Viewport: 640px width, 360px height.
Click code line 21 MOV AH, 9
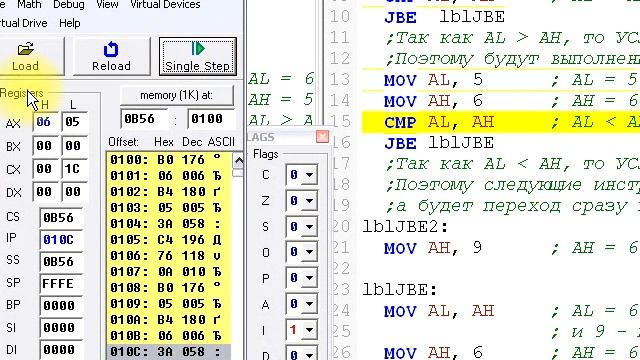(433, 248)
